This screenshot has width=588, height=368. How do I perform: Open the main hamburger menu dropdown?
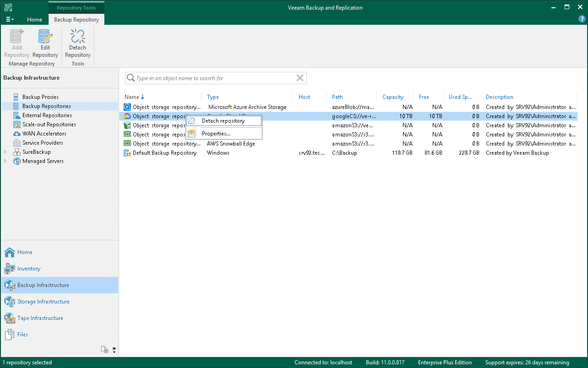tap(10, 20)
